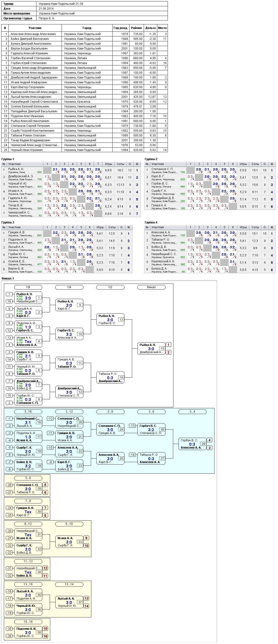278x644 pixels.
Task: Click the 'Финал' round label in bracket
Action: [x=151, y=287]
